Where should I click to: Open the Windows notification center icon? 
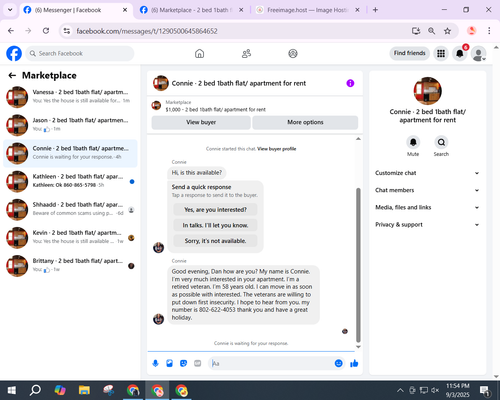(x=485, y=390)
